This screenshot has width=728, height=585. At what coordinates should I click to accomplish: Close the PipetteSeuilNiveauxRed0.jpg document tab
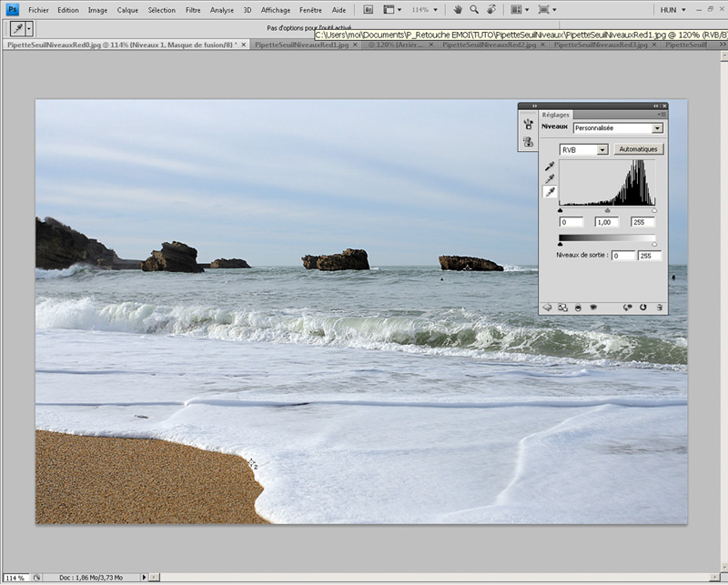point(244,45)
